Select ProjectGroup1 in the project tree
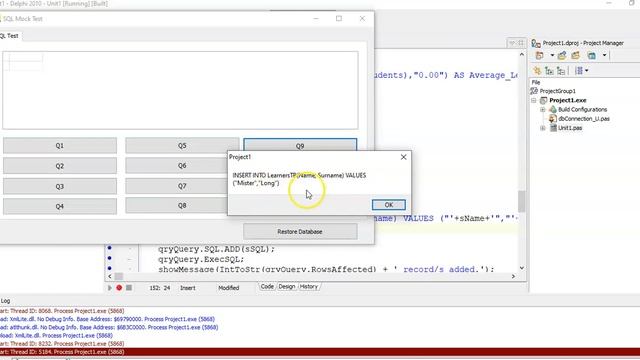The image size is (640, 360). pos(558,91)
